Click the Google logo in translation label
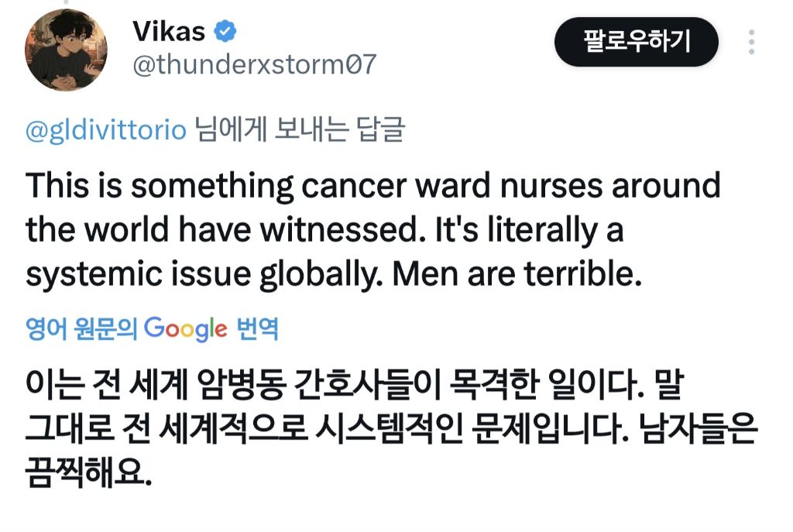Image resolution: width=793 pixels, height=532 pixels. [x=186, y=329]
